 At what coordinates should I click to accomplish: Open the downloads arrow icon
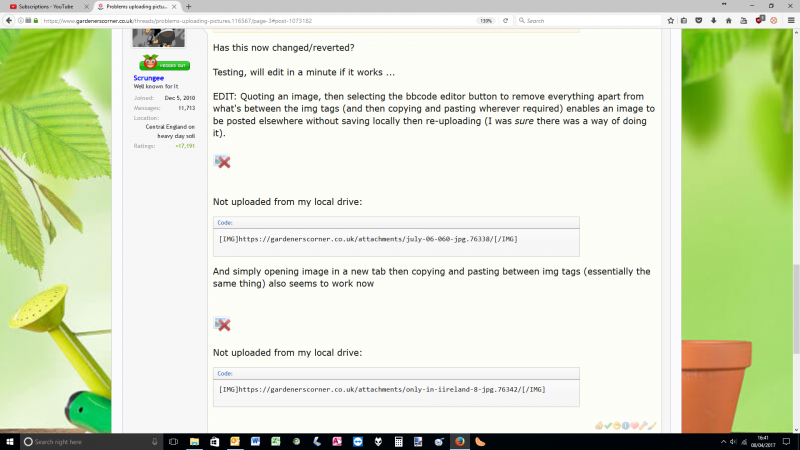[x=714, y=20]
